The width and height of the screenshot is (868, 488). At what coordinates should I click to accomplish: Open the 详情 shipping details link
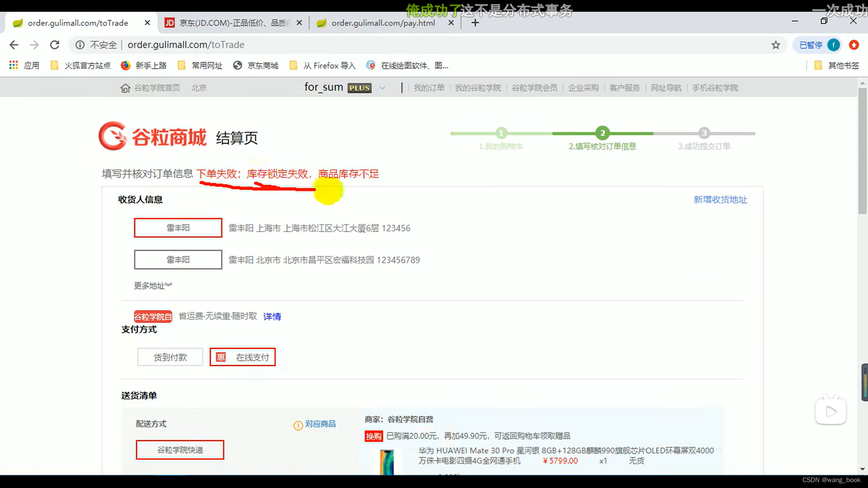(x=272, y=317)
